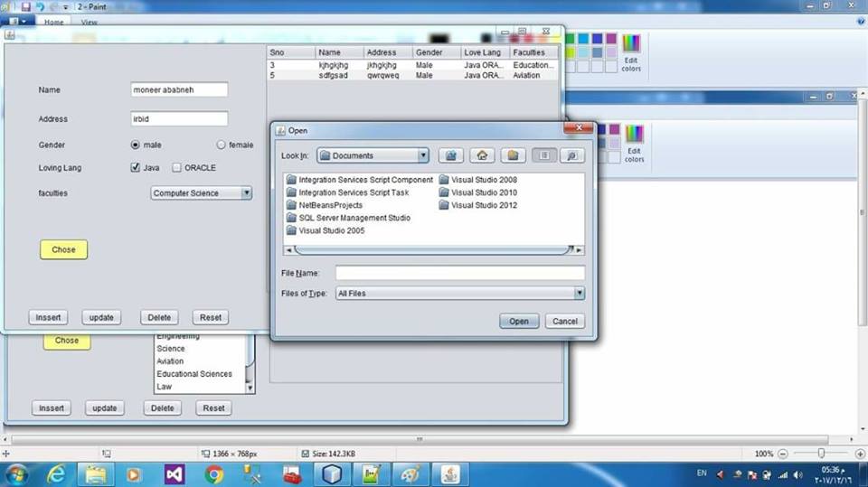The width and height of the screenshot is (868, 487).
Task: Select table row with name sdfgsad
Action: [x=412, y=75]
